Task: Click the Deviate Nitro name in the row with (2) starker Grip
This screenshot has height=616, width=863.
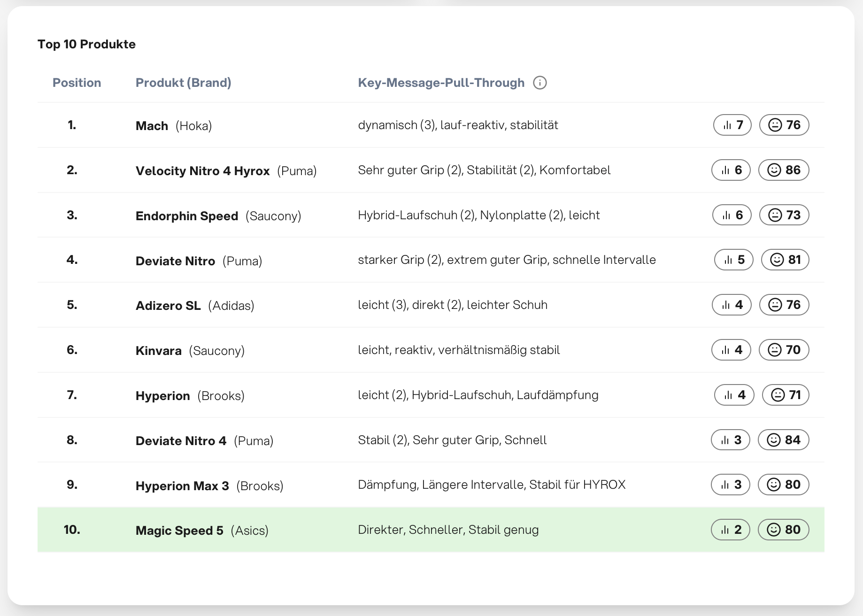Action: tap(175, 261)
